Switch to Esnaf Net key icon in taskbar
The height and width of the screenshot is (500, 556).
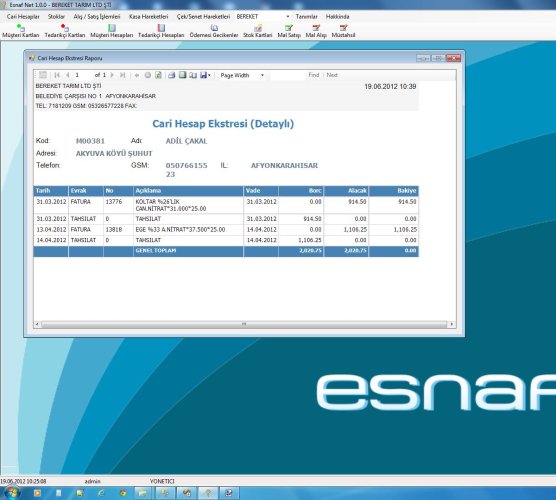[208, 493]
